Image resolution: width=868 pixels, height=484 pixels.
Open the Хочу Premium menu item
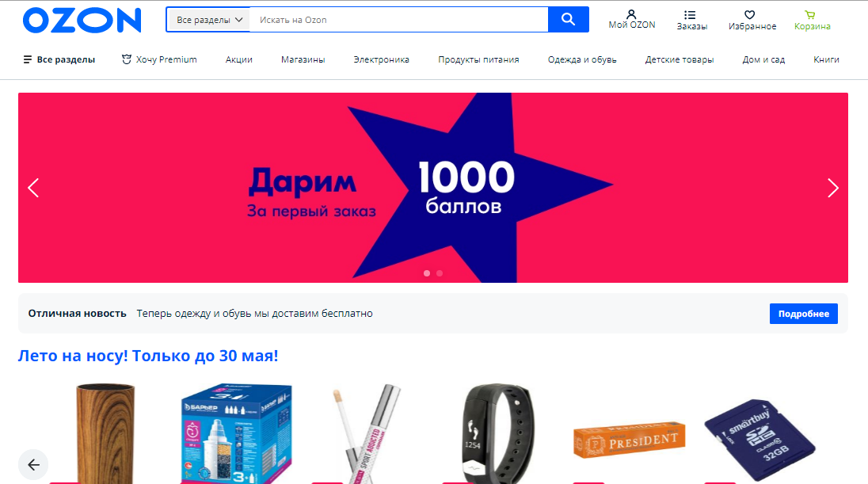pyautogui.click(x=159, y=59)
